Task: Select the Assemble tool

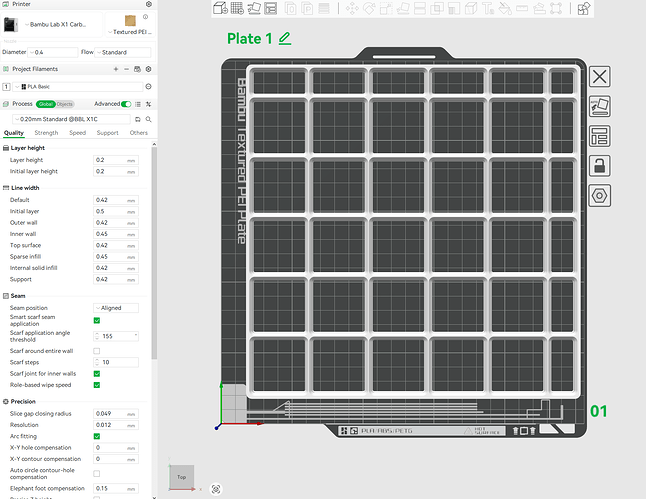Action: point(539,8)
